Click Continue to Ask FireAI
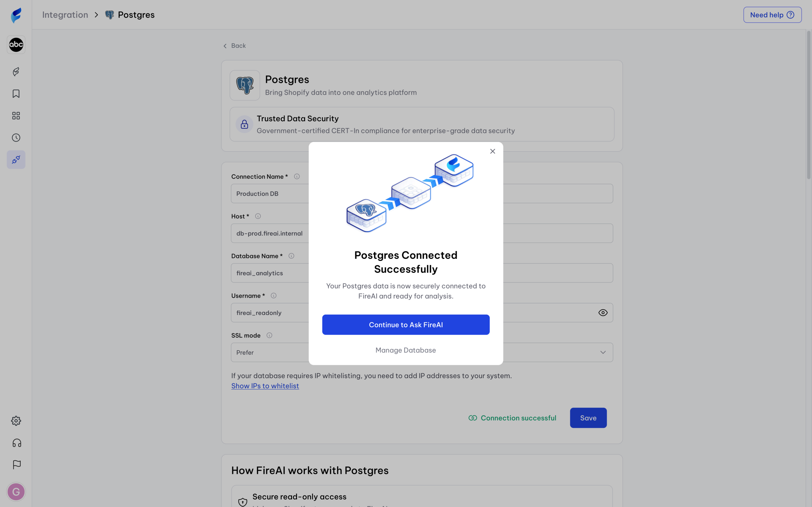The height and width of the screenshot is (507, 812). point(406,324)
